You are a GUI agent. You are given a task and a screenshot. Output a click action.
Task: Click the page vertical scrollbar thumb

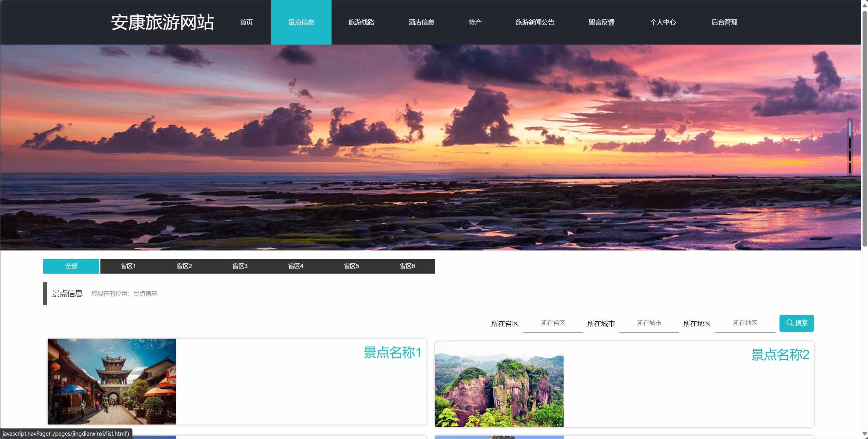point(864,129)
